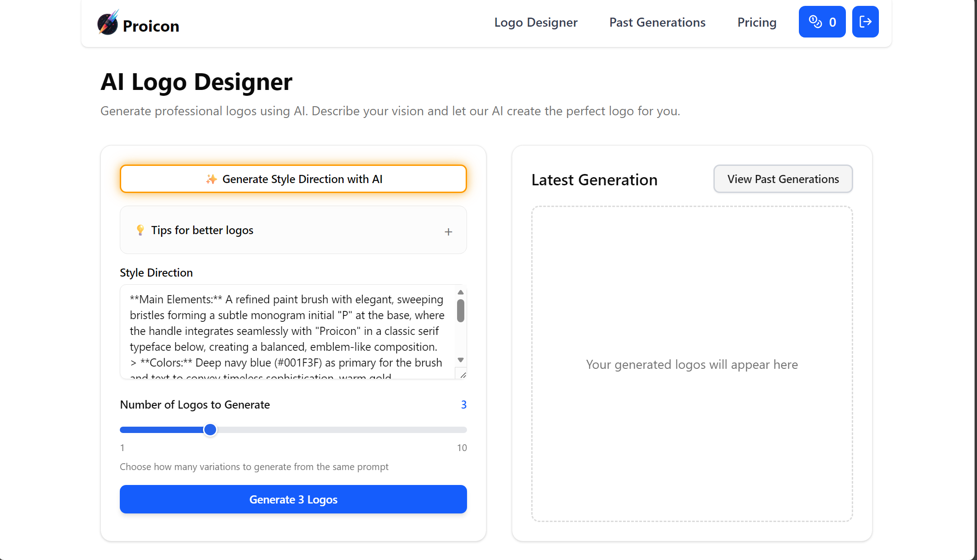Click View Past Generations button
This screenshot has width=977, height=560.
[783, 179]
